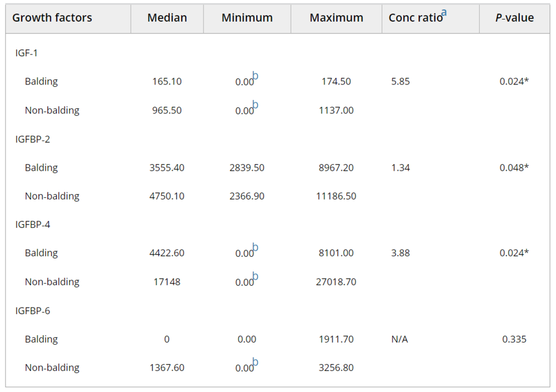Click the P-value column header
This screenshot has width=556, height=392.
tap(514, 18)
